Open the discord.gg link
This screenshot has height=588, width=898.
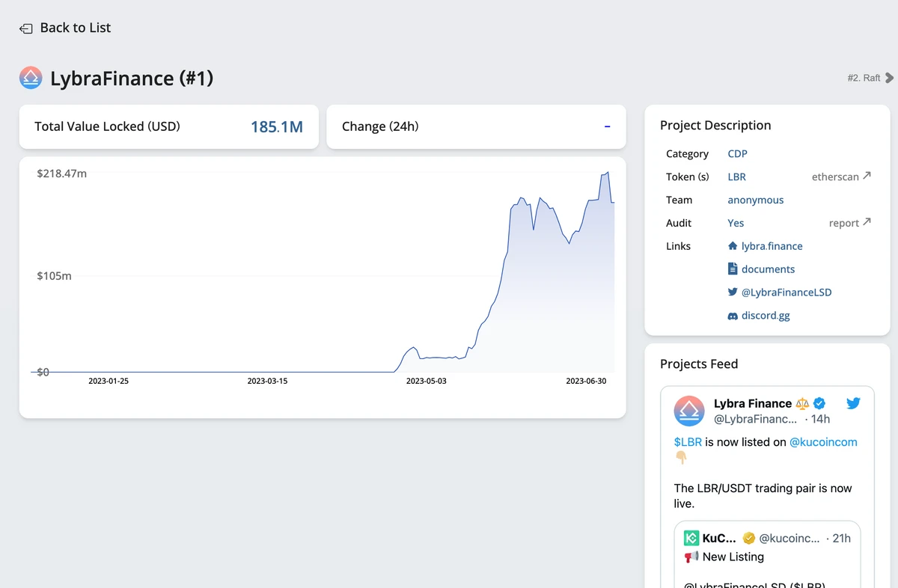pyautogui.click(x=766, y=316)
